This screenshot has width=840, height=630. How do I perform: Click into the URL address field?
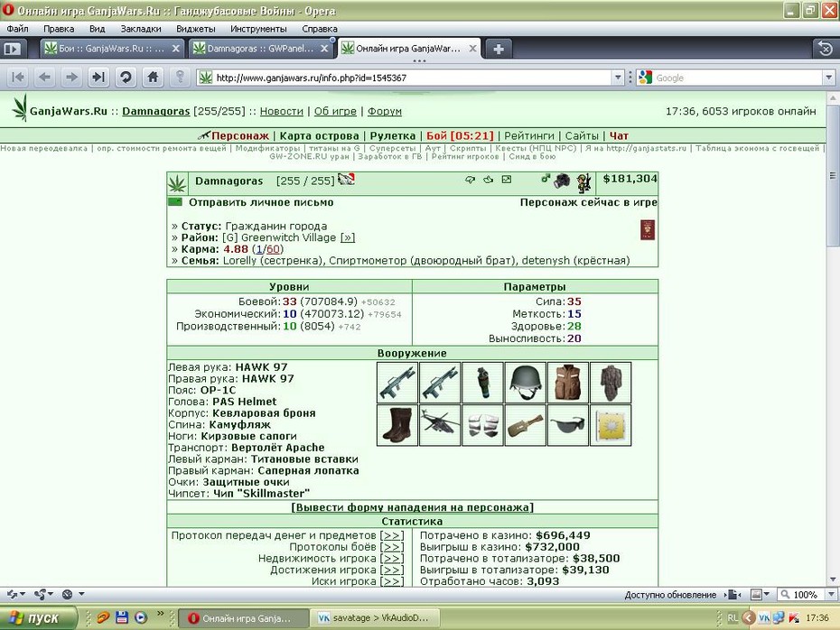point(413,78)
